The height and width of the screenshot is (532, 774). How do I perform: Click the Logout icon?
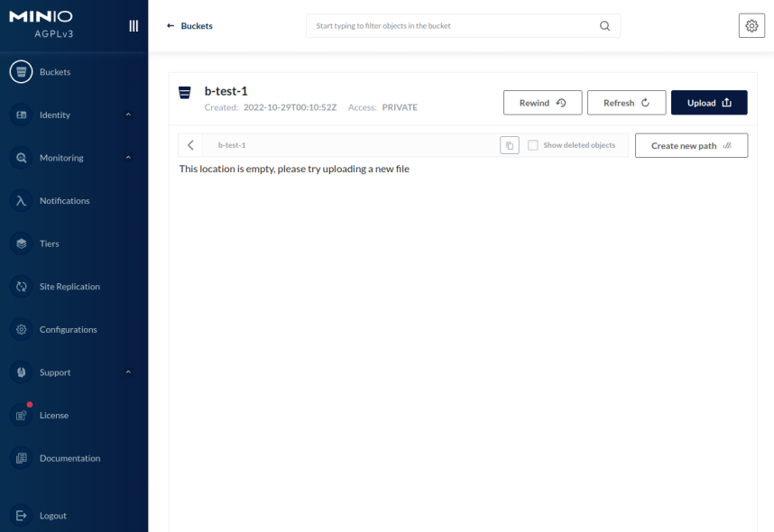[x=22, y=516]
